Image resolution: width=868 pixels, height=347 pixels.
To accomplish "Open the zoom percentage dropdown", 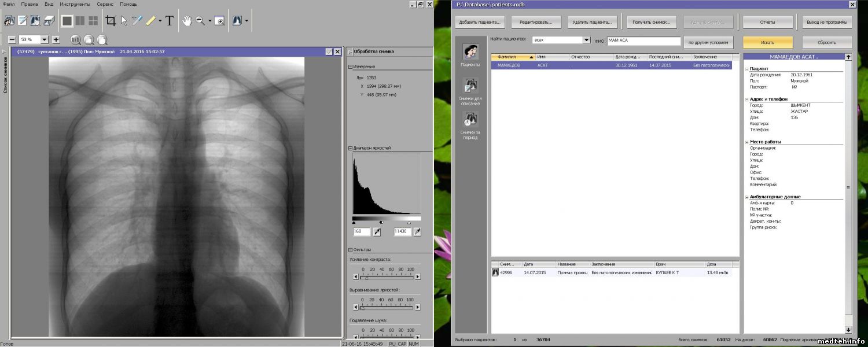I will click(x=45, y=40).
